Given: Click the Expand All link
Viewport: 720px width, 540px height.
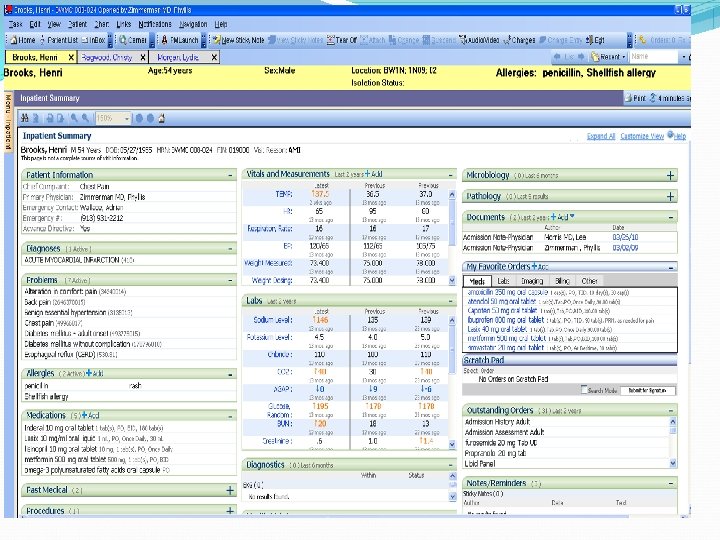Looking at the screenshot, I should [x=601, y=136].
